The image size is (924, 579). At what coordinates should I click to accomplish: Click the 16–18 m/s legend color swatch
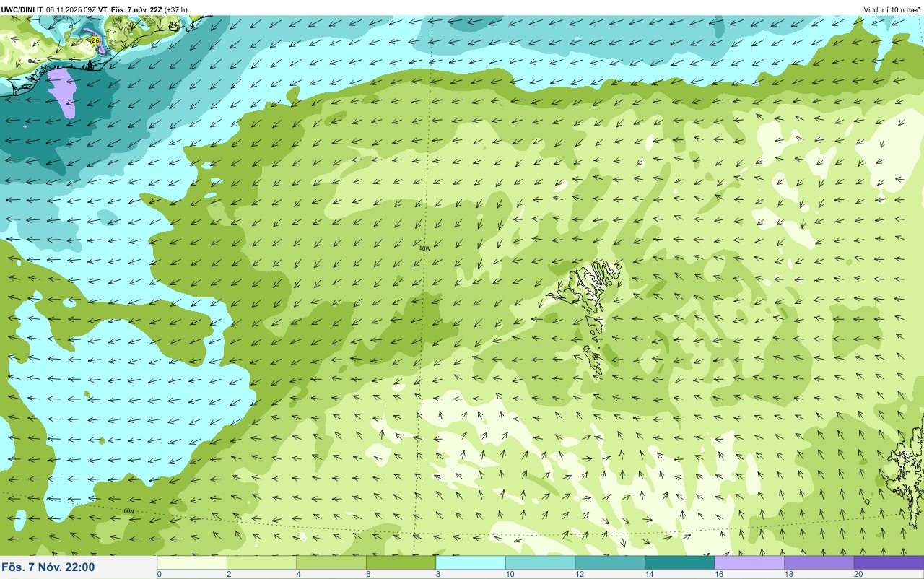click(x=749, y=562)
